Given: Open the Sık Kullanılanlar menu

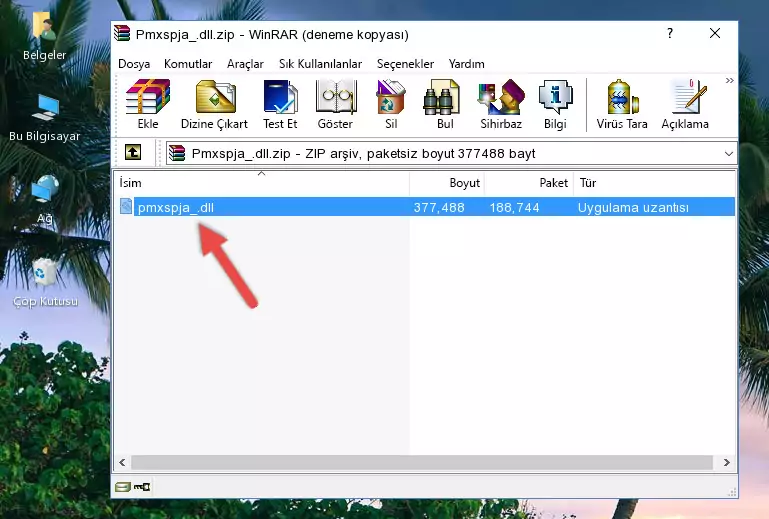Looking at the screenshot, I should click(320, 64).
